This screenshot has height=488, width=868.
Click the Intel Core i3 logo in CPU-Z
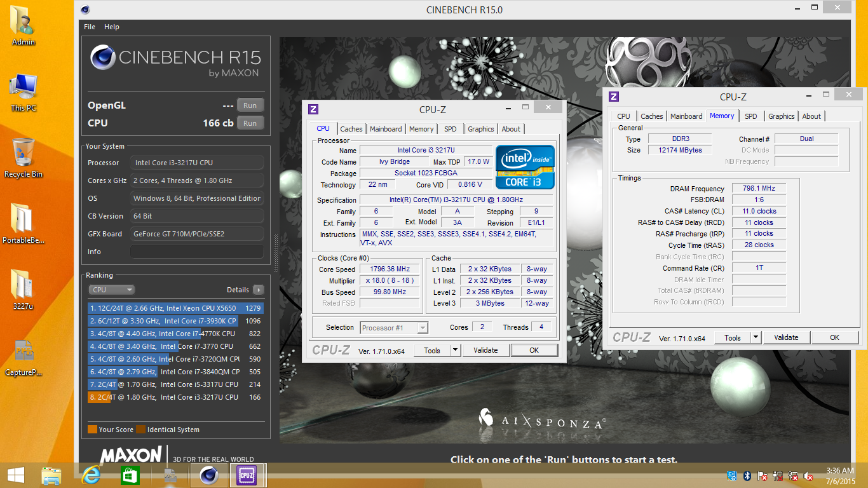(x=525, y=167)
